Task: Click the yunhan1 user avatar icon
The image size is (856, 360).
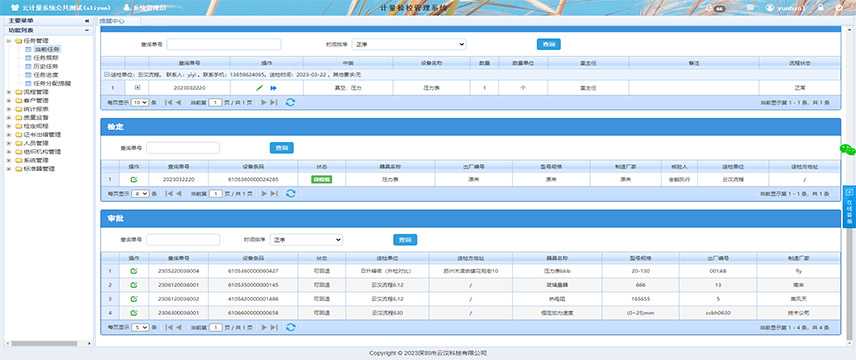Action: click(770, 8)
